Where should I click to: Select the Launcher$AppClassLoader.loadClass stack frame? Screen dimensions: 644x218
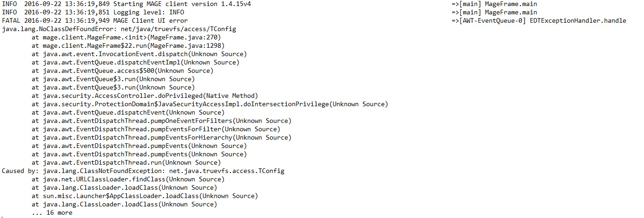coord(145,196)
